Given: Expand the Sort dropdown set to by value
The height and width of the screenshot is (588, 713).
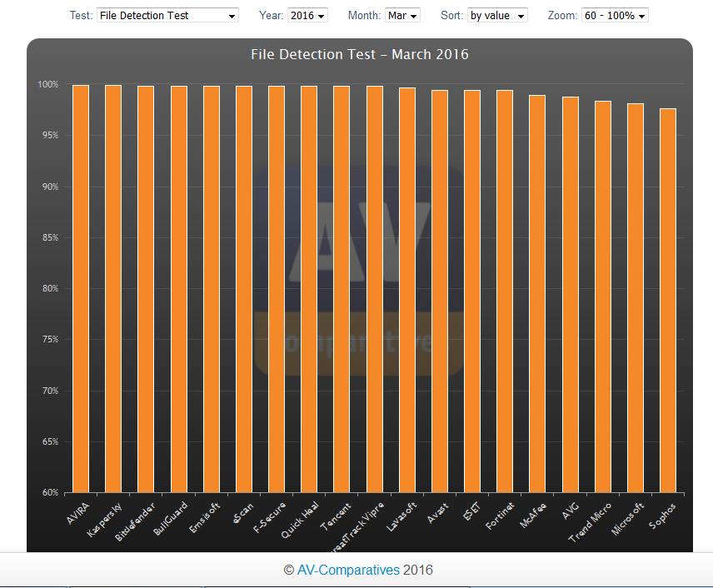Looking at the screenshot, I should pos(497,16).
